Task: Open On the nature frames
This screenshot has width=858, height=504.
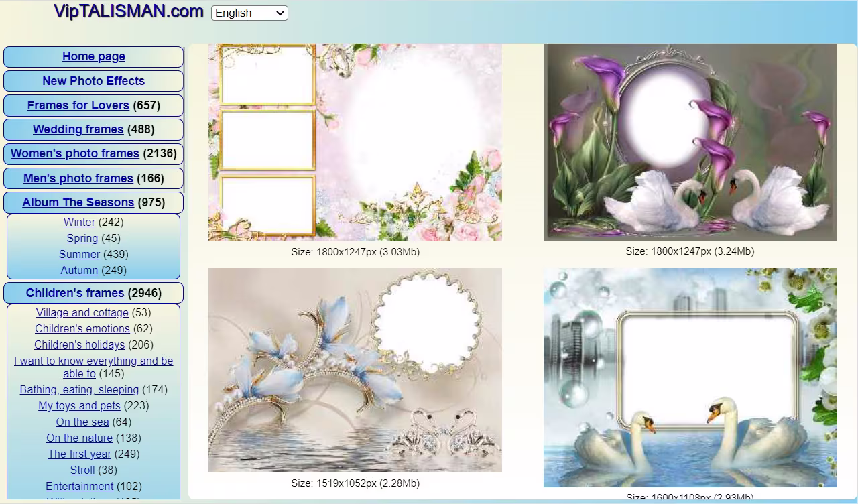Action: [x=80, y=438]
